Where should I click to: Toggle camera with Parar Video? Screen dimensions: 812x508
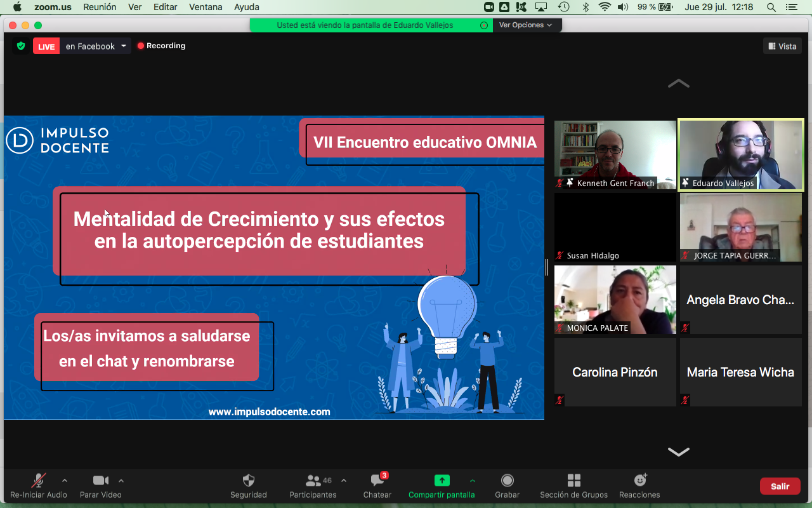100,481
